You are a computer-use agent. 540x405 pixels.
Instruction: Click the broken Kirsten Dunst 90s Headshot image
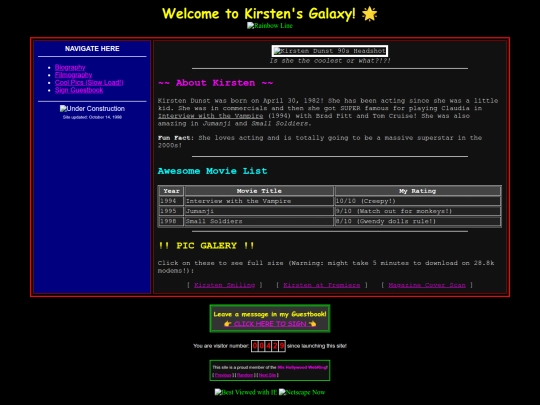[x=330, y=51]
